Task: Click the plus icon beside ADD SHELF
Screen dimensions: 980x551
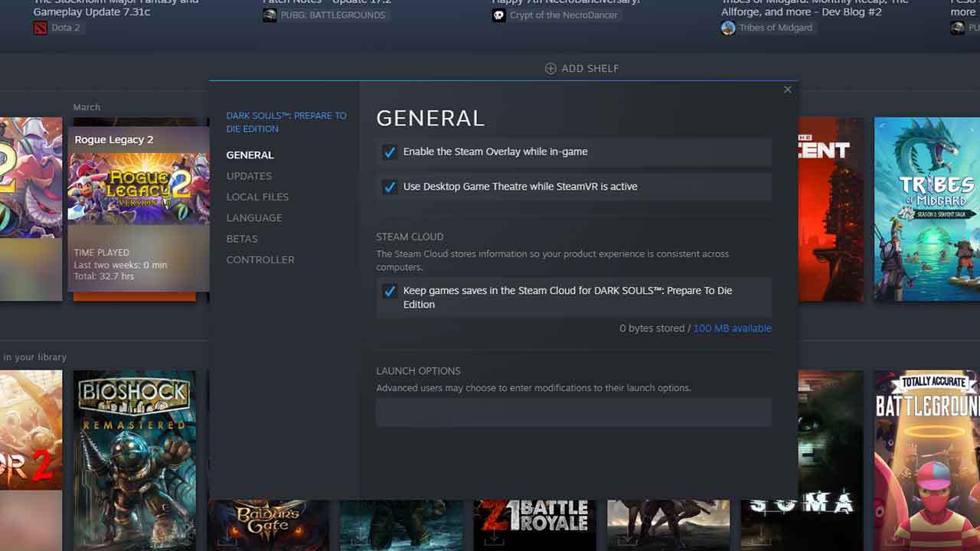Action: (550, 68)
